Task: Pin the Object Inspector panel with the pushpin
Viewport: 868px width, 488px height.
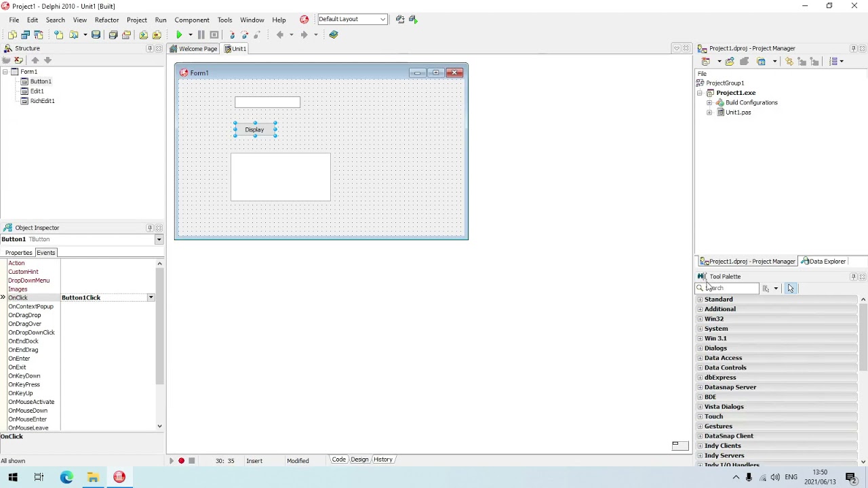Action: pyautogui.click(x=150, y=228)
